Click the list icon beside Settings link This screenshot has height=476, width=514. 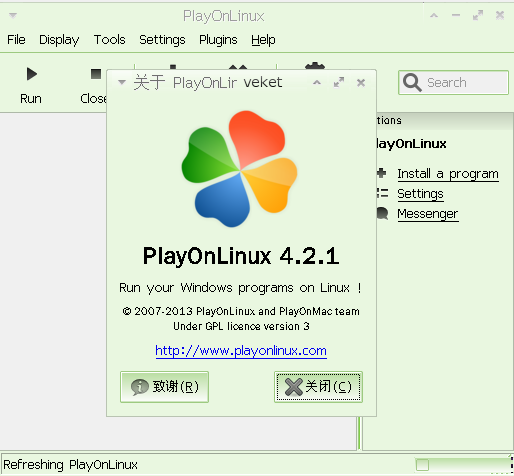(x=382, y=193)
